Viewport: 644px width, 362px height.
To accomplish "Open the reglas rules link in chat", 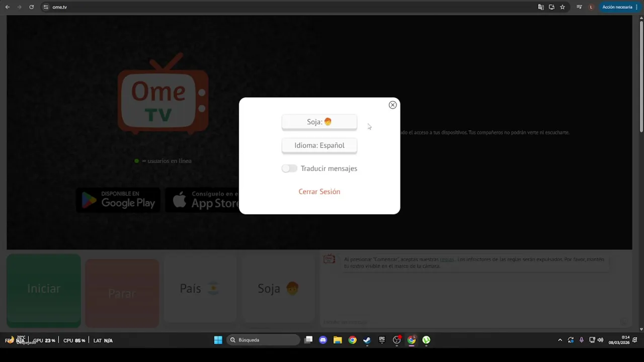I will coord(447,259).
